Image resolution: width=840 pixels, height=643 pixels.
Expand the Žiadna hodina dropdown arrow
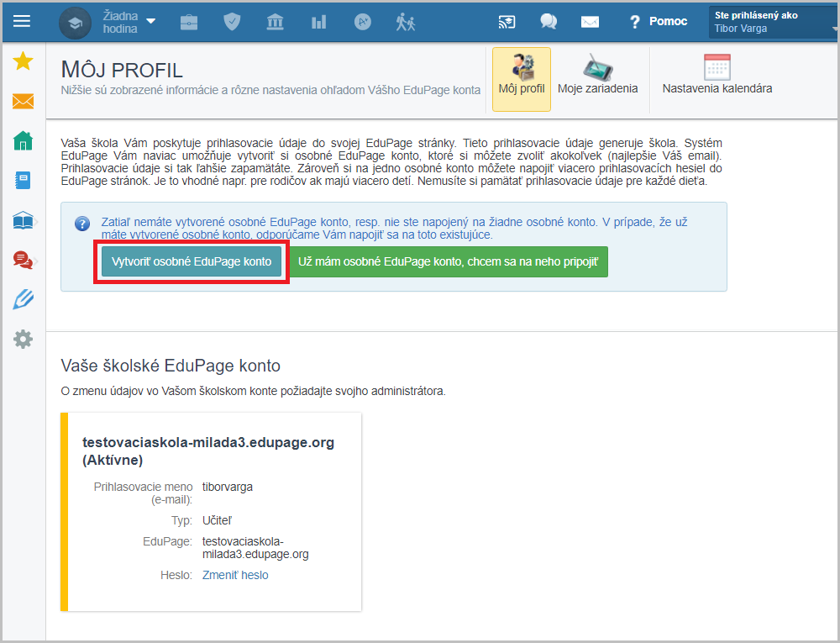(151, 22)
